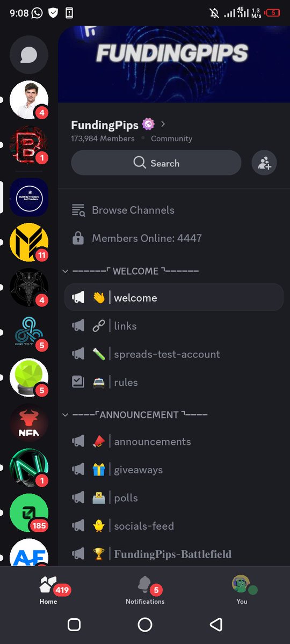The height and width of the screenshot is (644, 290).
Task: Open the NFA red bull server
Action: click(x=29, y=423)
